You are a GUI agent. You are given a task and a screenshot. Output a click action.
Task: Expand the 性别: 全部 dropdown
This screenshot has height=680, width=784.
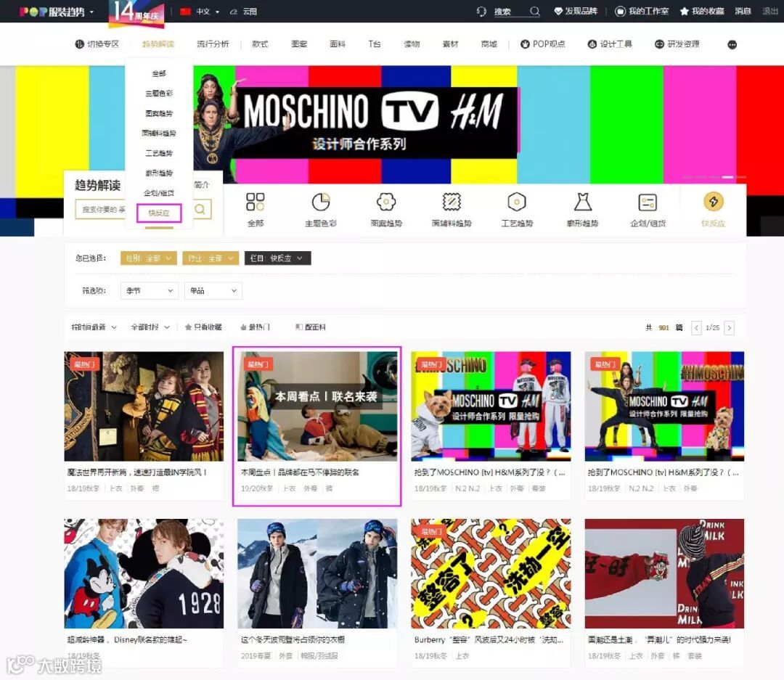149,258
